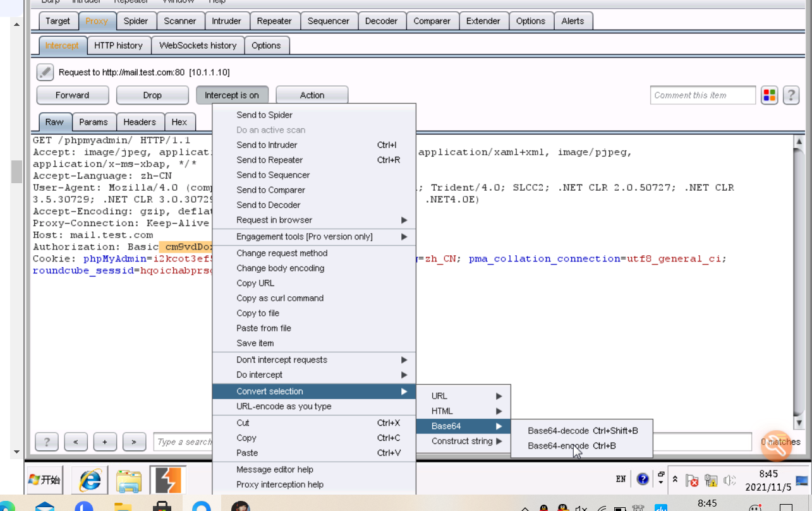Select Copy URL in context menu
This screenshot has height=511, width=812.
click(x=314, y=283)
